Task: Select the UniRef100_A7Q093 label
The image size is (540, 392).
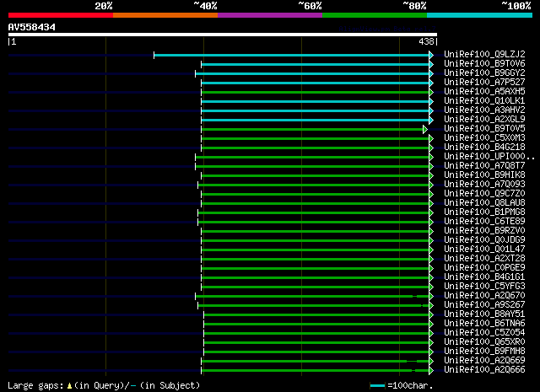Action: pyautogui.click(x=484, y=184)
